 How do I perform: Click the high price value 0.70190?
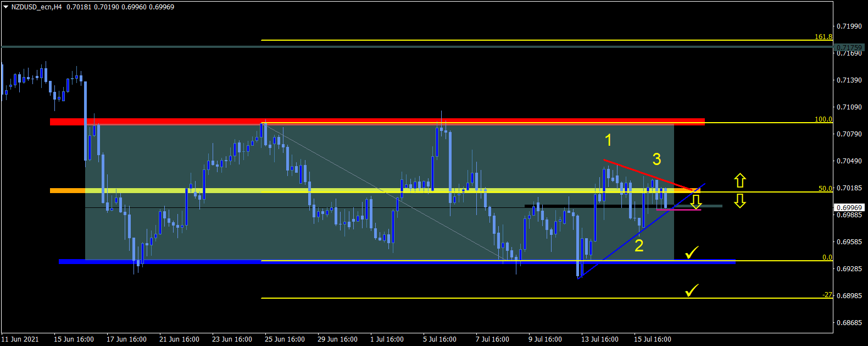tap(105, 7)
